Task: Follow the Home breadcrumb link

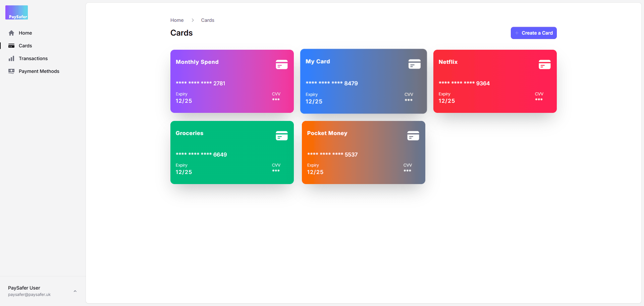Action: coord(177,20)
